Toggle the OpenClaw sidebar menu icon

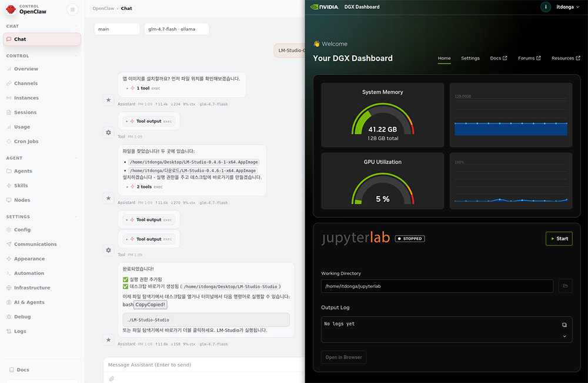[x=72, y=9]
